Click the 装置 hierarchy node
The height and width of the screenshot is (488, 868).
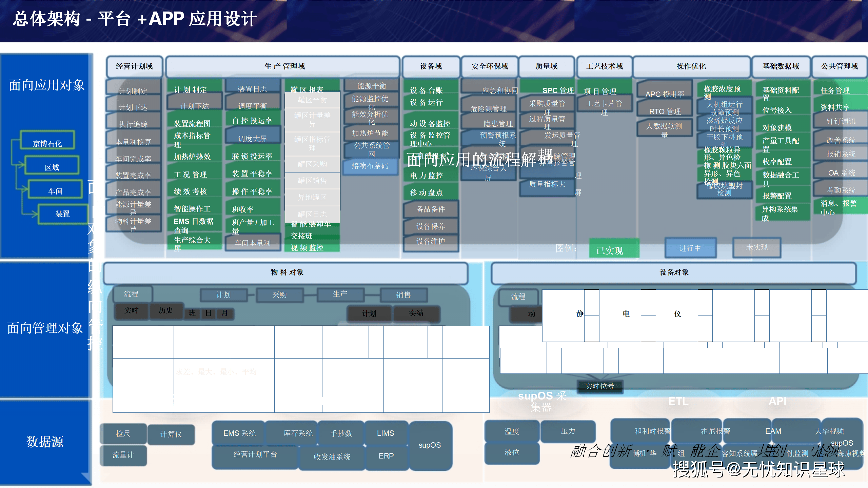point(63,214)
